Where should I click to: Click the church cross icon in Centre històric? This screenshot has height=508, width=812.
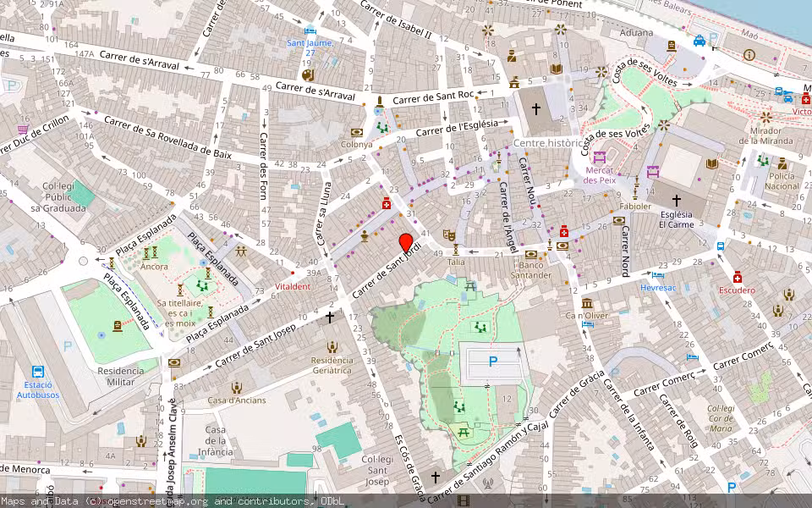(536, 109)
